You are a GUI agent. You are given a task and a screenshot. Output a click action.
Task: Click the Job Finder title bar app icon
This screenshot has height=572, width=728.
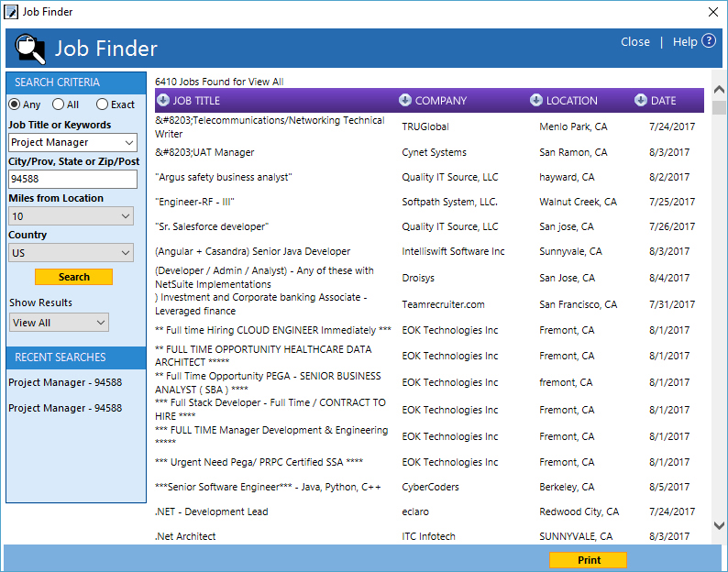pyautogui.click(x=11, y=12)
